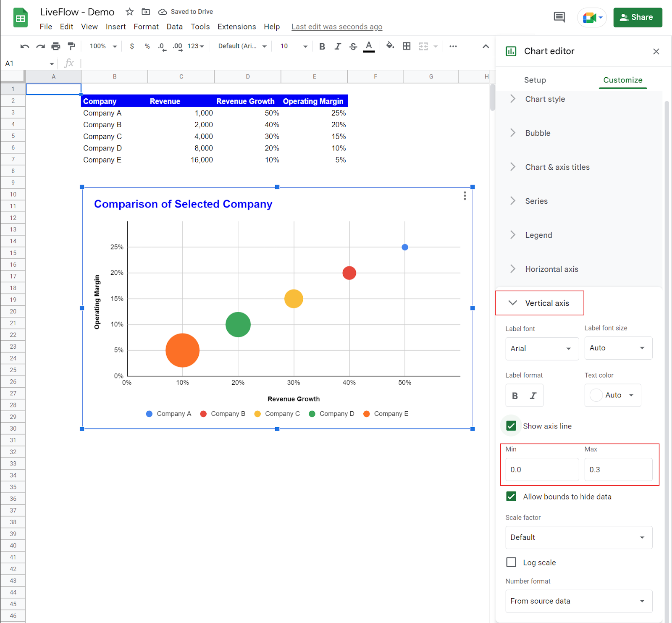672x623 pixels.
Task: Star the LiveFlow - Demo document
Action: 130,12
